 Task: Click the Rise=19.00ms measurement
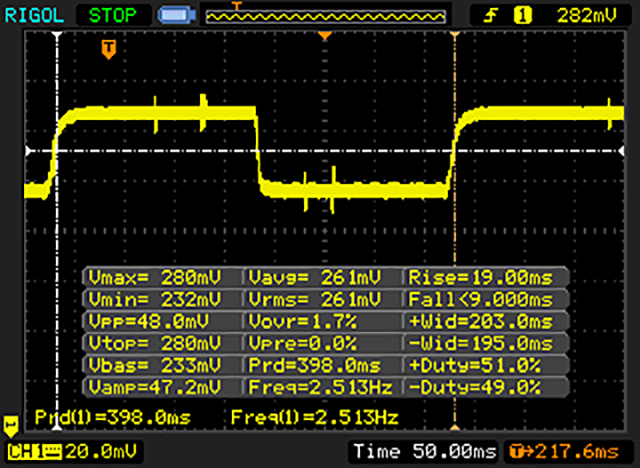(480, 278)
